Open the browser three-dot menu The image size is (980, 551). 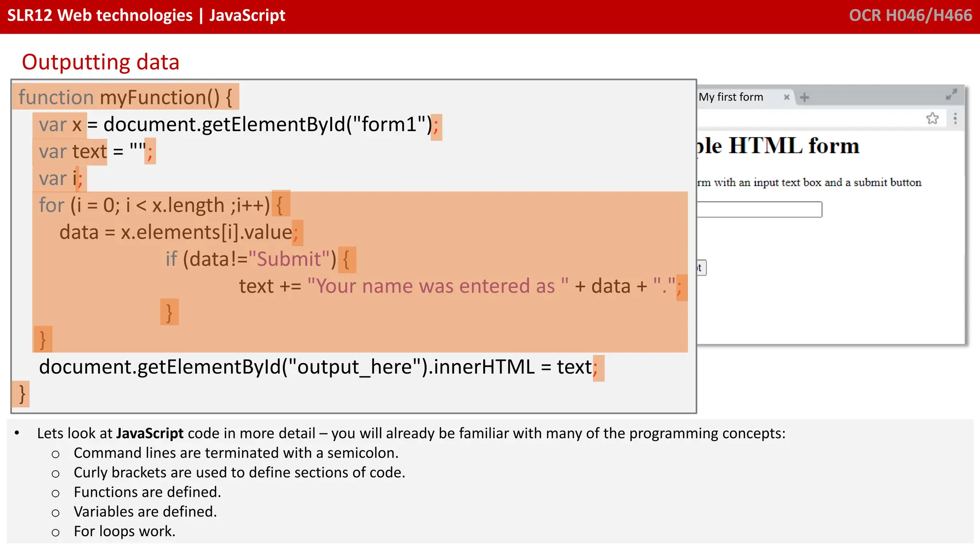tap(955, 118)
